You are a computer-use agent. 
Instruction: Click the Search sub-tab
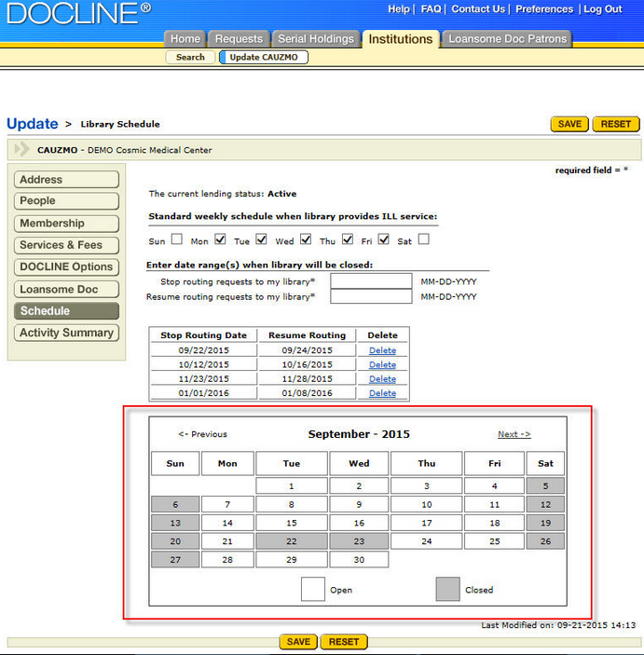coord(190,57)
